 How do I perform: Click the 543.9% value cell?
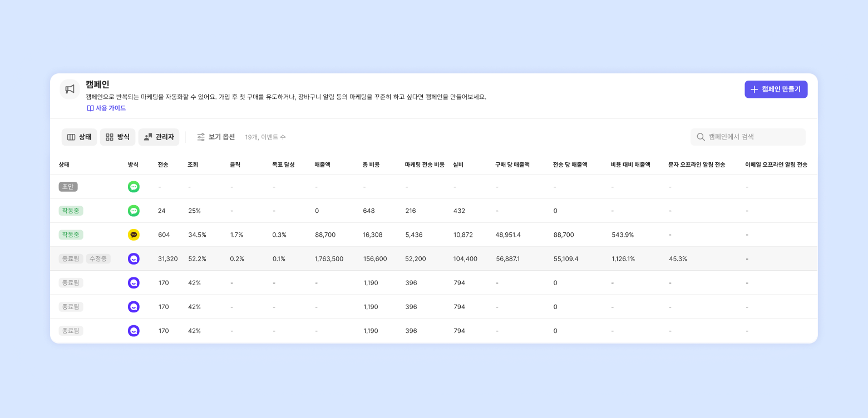tap(623, 235)
